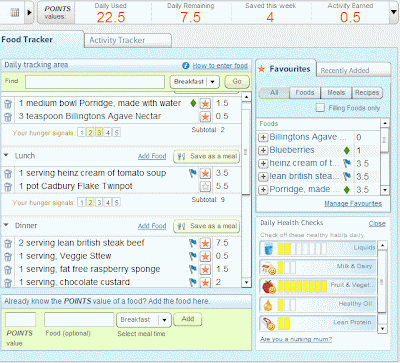Image resolution: width=400 pixels, height=363 pixels.
Task: Expand lean british stea... favourite item
Action: coord(263,176)
